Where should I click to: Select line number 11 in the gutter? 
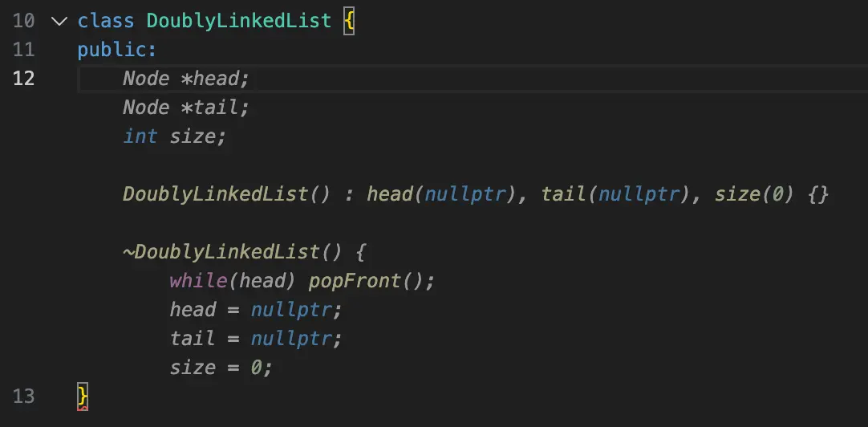pos(24,50)
